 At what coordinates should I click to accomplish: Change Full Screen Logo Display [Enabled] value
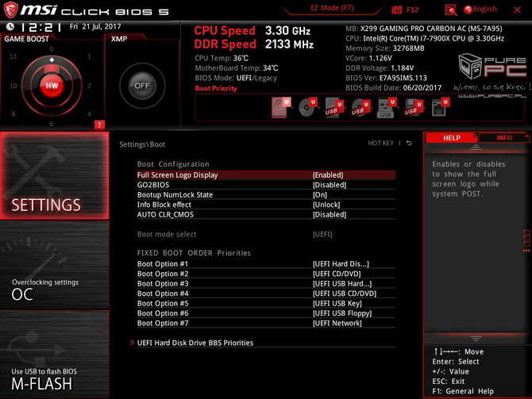pyautogui.click(x=328, y=175)
